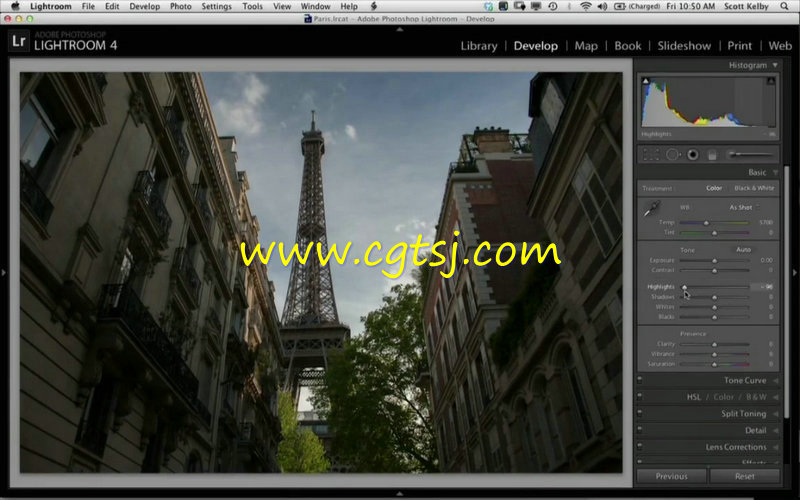Switch to the Map module
The height and width of the screenshot is (500, 800).
point(586,46)
